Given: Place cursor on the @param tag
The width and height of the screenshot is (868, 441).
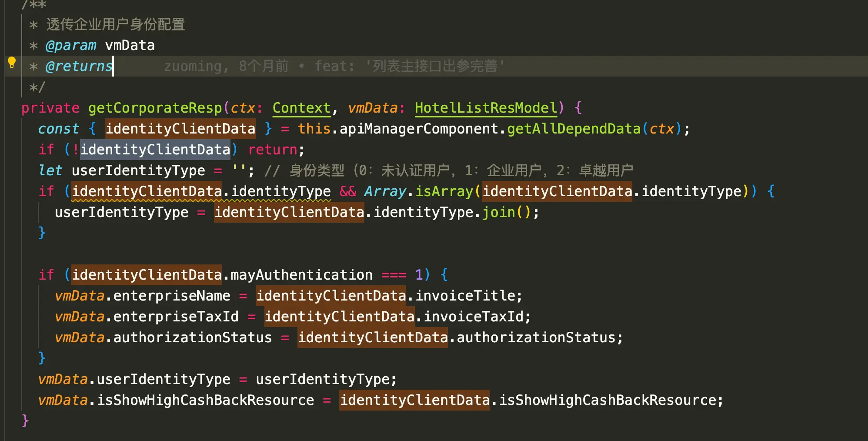Looking at the screenshot, I should click(71, 45).
